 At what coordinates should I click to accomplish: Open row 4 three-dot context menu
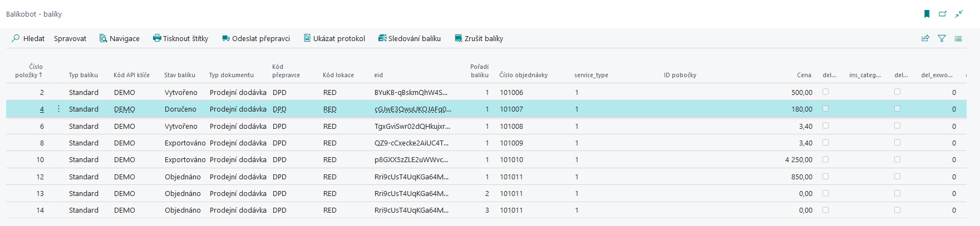coord(58,109)
